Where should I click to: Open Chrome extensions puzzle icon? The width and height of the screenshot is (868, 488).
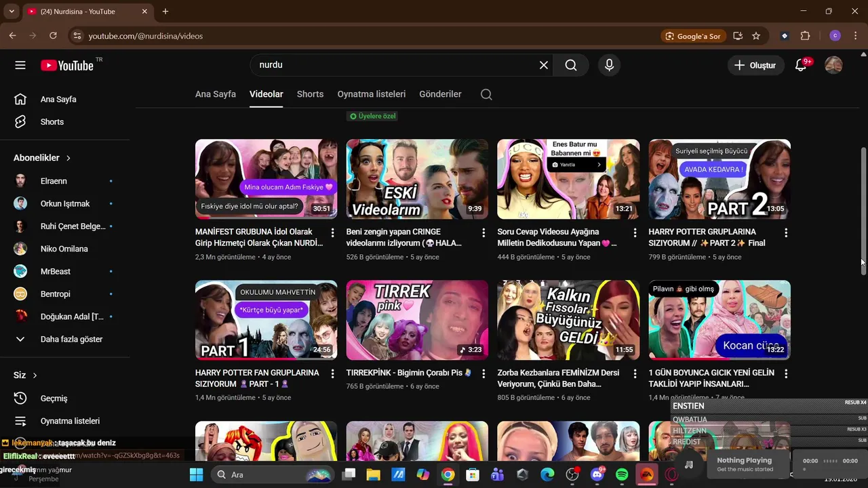pyautogui.click(x=806, y=36)
